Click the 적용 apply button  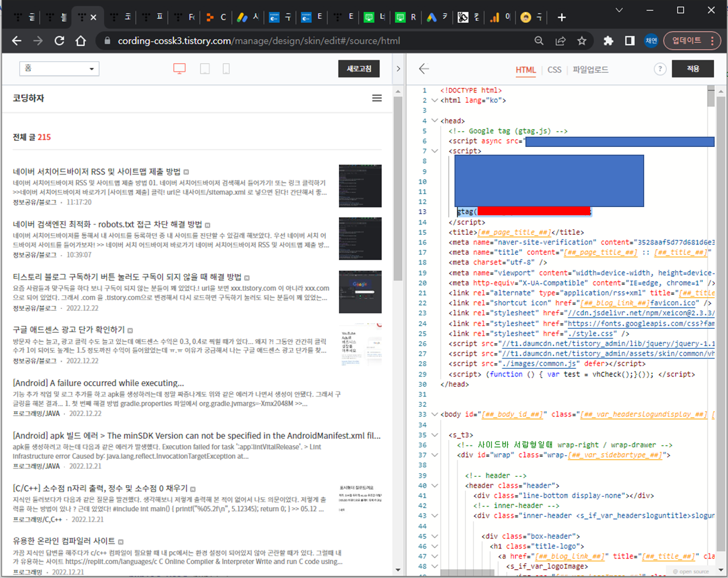[693, 69]
